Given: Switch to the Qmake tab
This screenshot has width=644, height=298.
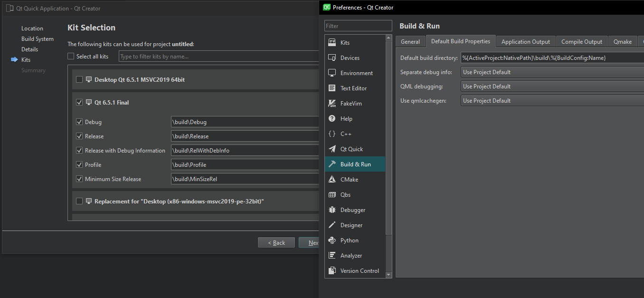Looking at the screenshot, I should 623,42.
